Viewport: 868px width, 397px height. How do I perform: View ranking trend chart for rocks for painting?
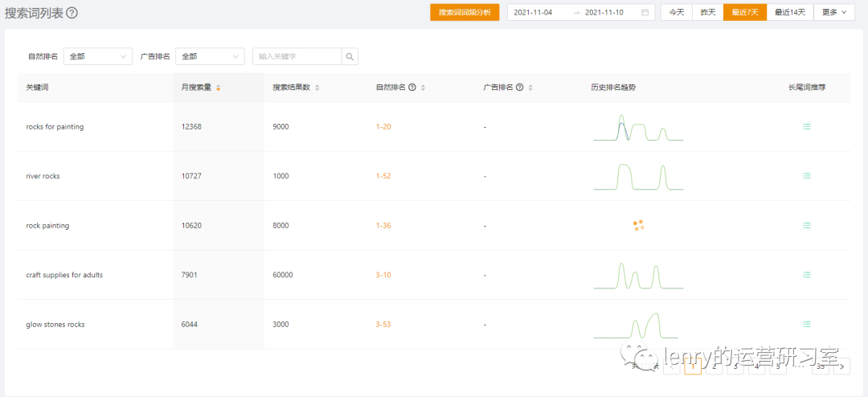pos(638,127)
